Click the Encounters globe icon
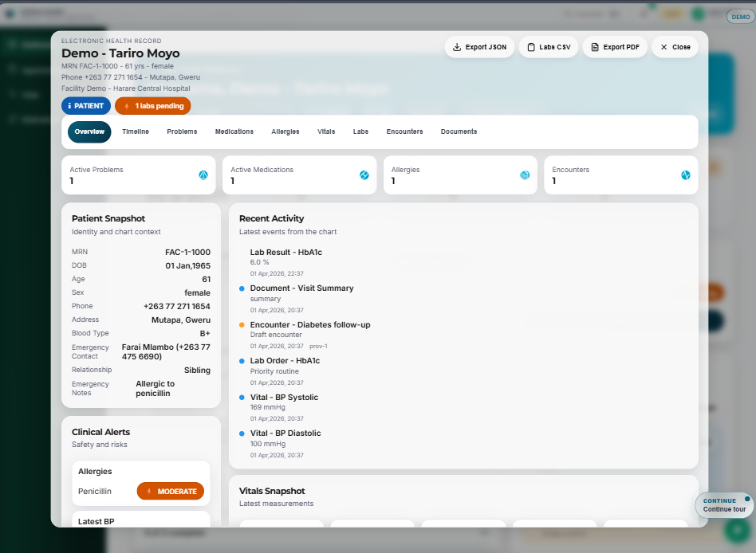The width and height of the screenshot is (756, 553). click(x=686, y=175)
